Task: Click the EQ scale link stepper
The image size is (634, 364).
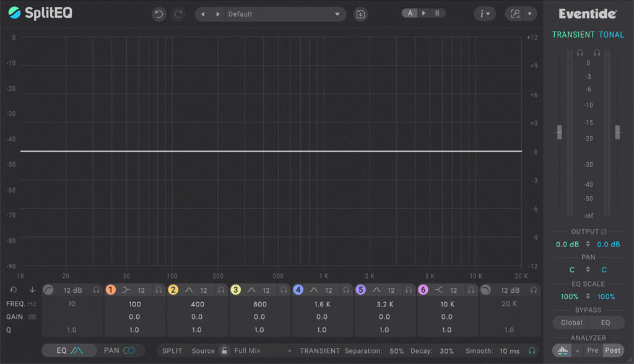Action: (x=588, y=296)
